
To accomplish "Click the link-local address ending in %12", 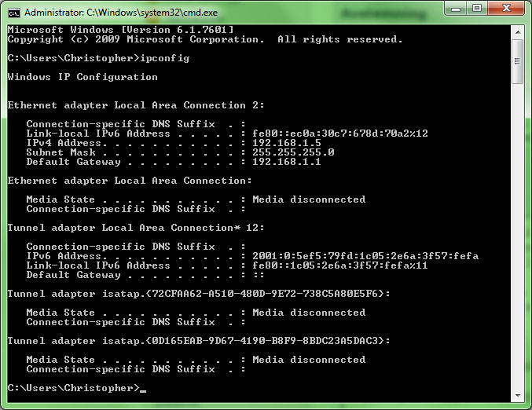I will (340, 134).
